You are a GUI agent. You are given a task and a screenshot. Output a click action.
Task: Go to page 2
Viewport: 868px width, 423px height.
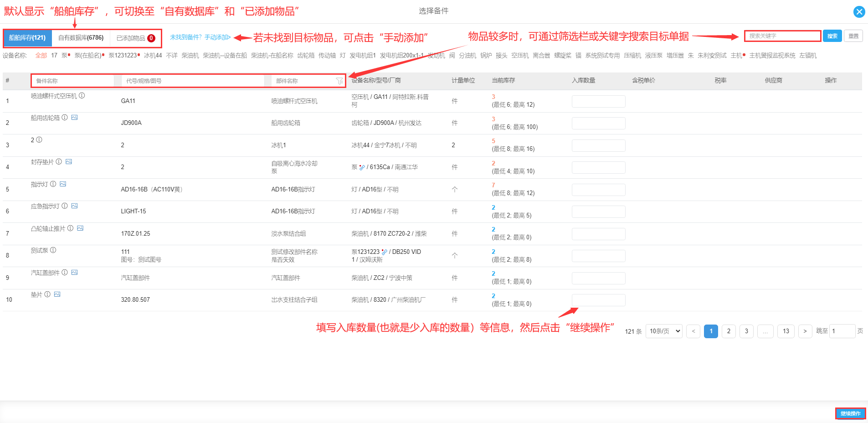point(729,331)
